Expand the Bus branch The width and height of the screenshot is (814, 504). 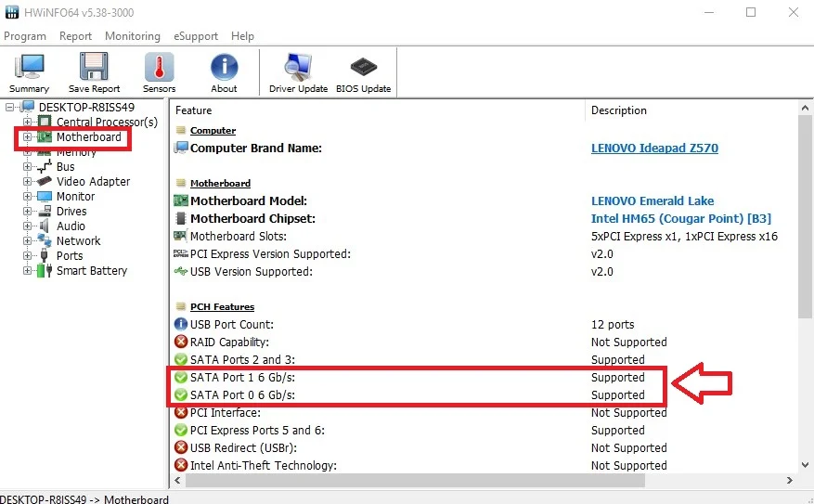27,167
